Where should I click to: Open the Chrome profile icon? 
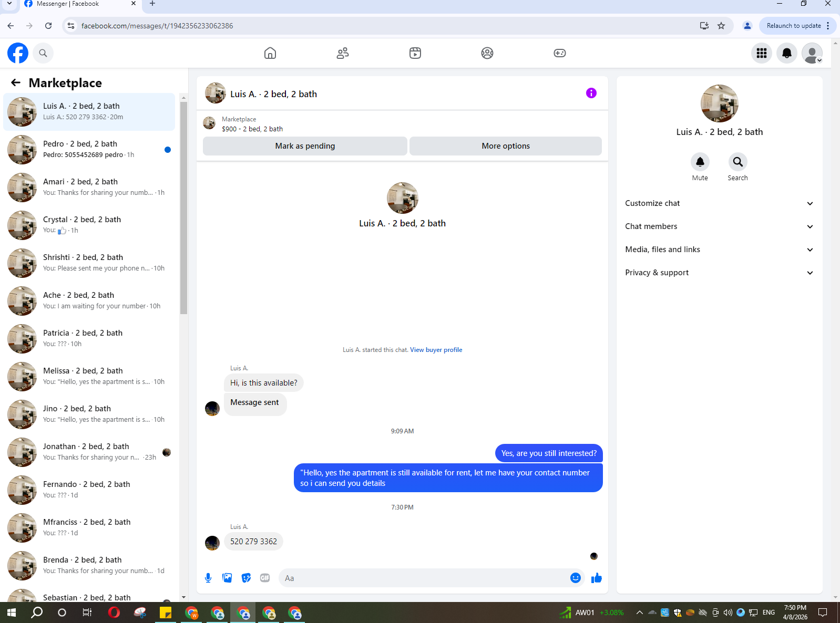pos(747,26)
